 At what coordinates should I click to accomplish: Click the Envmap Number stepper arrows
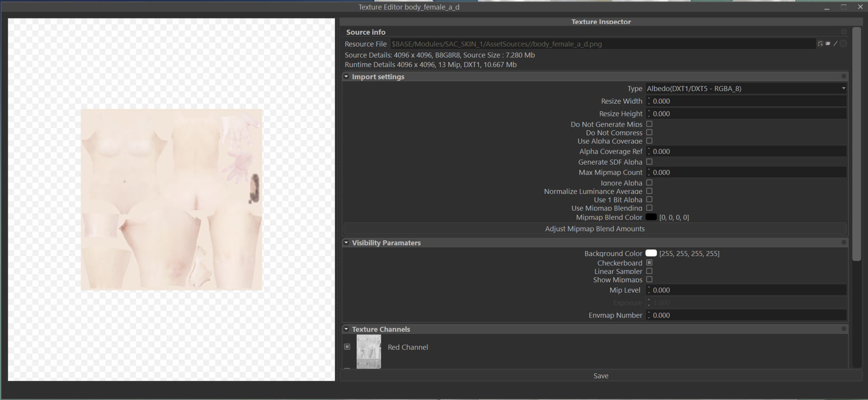click(649, 315)
